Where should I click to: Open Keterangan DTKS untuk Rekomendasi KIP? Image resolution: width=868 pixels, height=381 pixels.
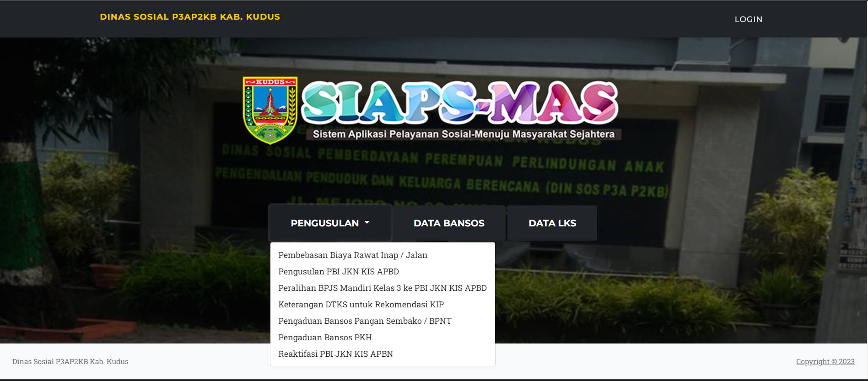[x=361, y=305]
